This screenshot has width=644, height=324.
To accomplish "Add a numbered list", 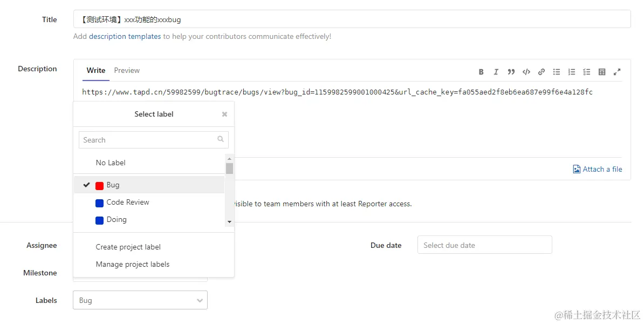I will pyautogui.click(x=572, y=72).
